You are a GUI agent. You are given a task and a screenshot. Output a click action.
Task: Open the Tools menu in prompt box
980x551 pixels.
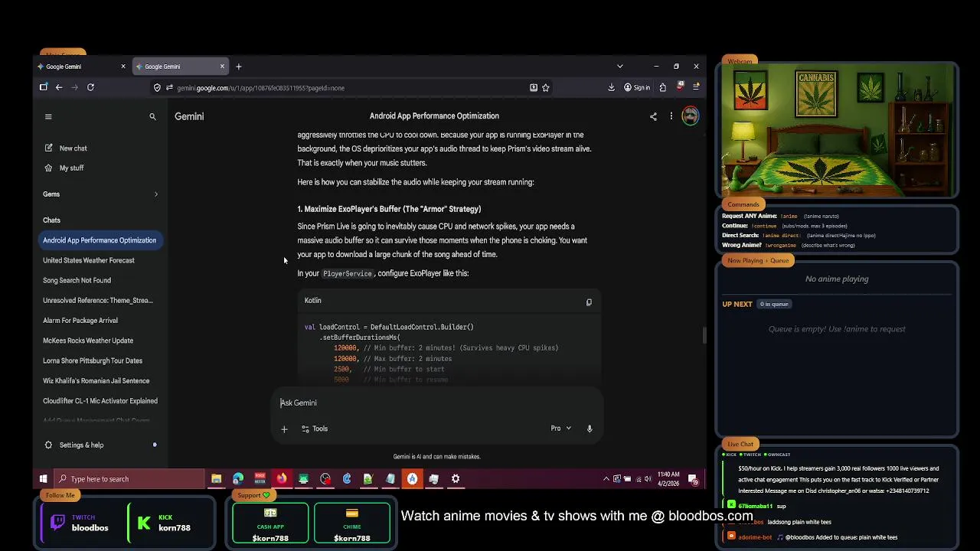tap(315, 429)
